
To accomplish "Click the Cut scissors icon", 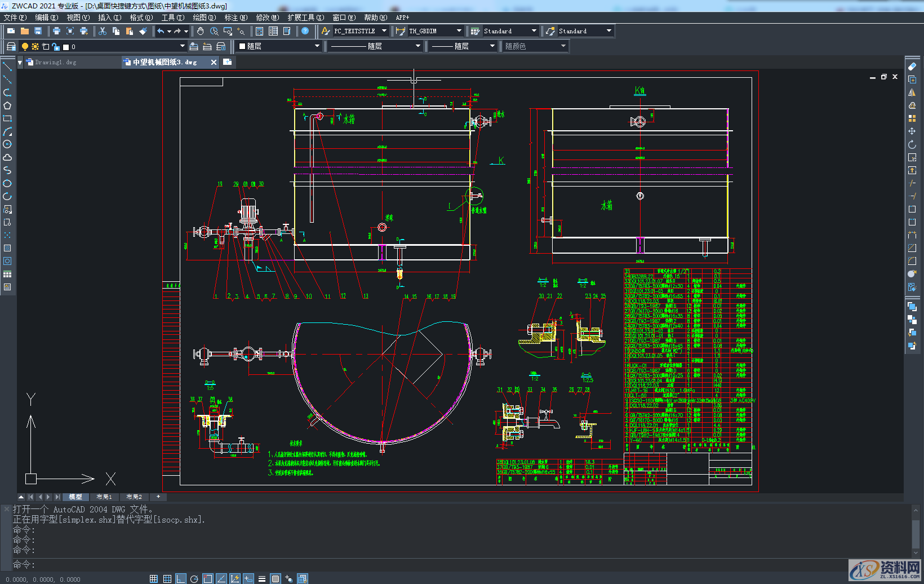I will (103, 31).
